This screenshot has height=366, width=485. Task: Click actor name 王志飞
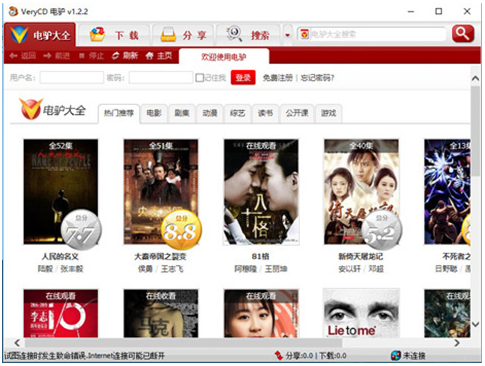click(x=172, y=269)
